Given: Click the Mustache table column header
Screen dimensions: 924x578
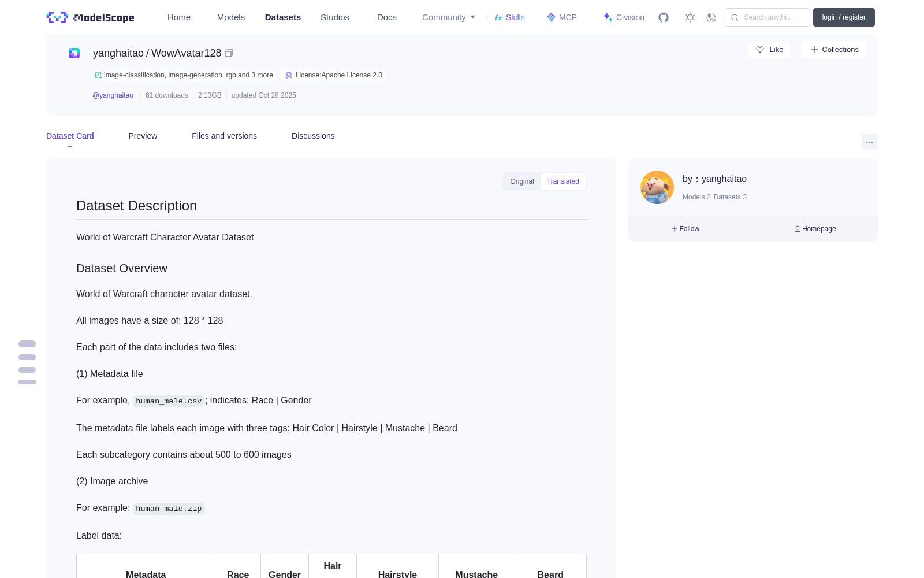Looking at the screenshot, I should coord(476,574).
